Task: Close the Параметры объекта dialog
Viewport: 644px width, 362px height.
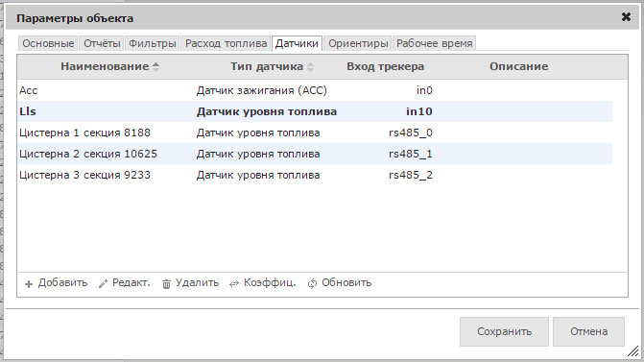Action: pos(626,17)
